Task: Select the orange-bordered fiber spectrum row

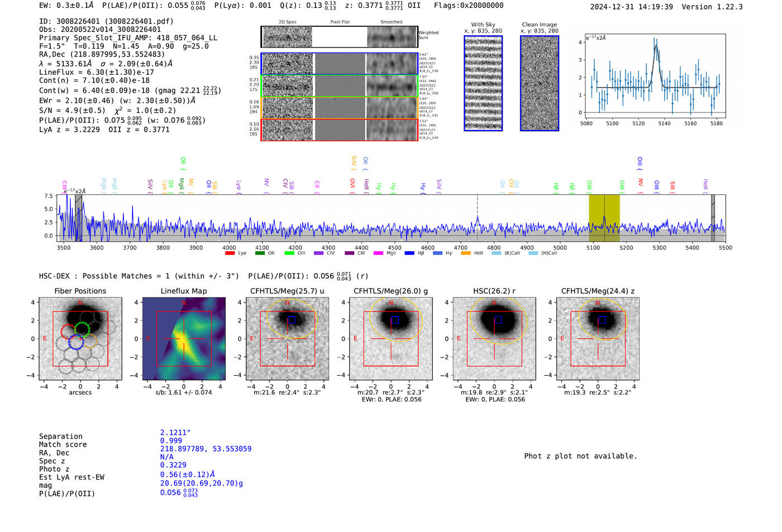Action: [x=339, y=108]
